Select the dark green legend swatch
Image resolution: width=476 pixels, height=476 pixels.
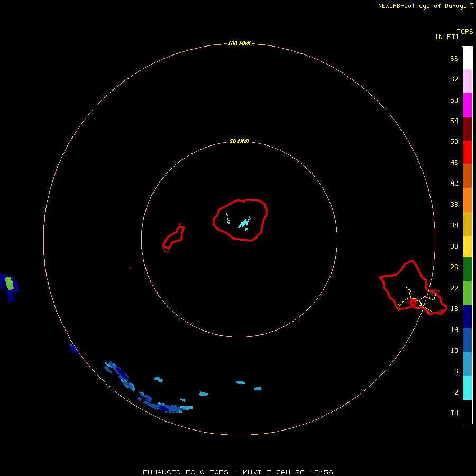pyautogui.click(x=467, y=269)
